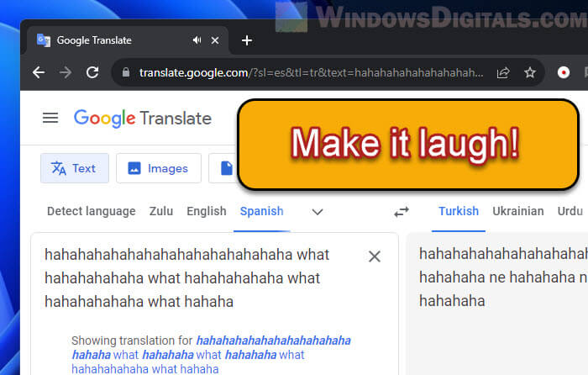Viewport: 588px width, 375px height.
Task: Clear source text with X button
Action: click(375, 256)
